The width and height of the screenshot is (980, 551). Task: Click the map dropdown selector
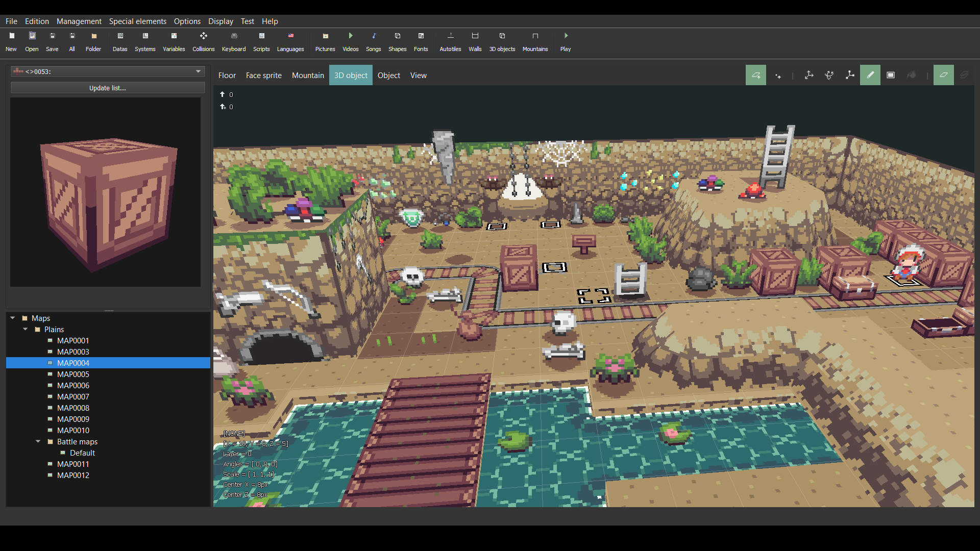pyautogui.click(x=108, y=71)
